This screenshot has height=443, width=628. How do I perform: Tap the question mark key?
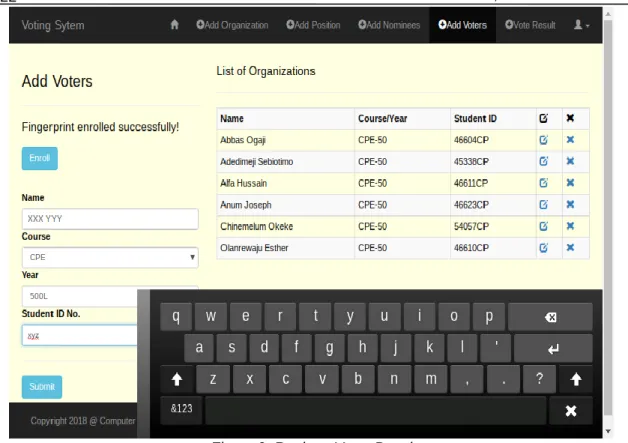click(x=539, y=379)
